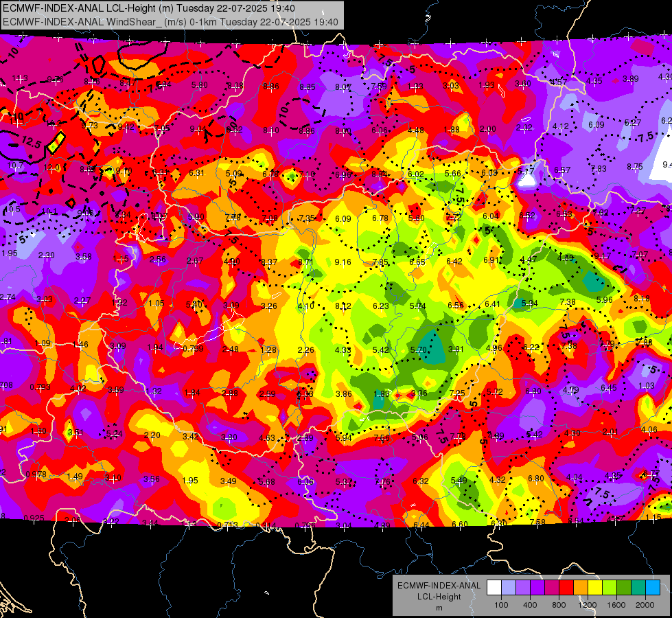Click the wind shear value 8.18
The image size is (672, 618).
(x=642, y=299)
